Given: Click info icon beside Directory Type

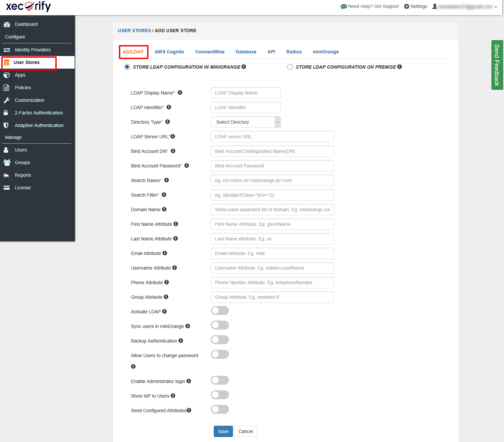Looking at the screenshot, I should 168,122.
